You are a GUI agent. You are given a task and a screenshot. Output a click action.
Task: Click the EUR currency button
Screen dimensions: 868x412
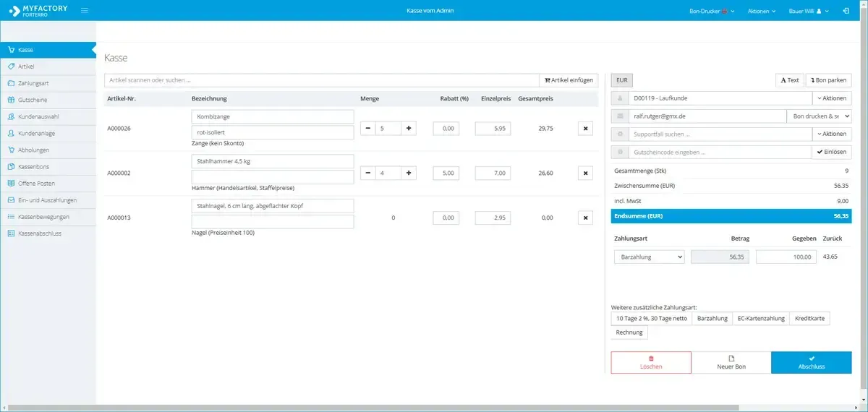tap(621, 80)
